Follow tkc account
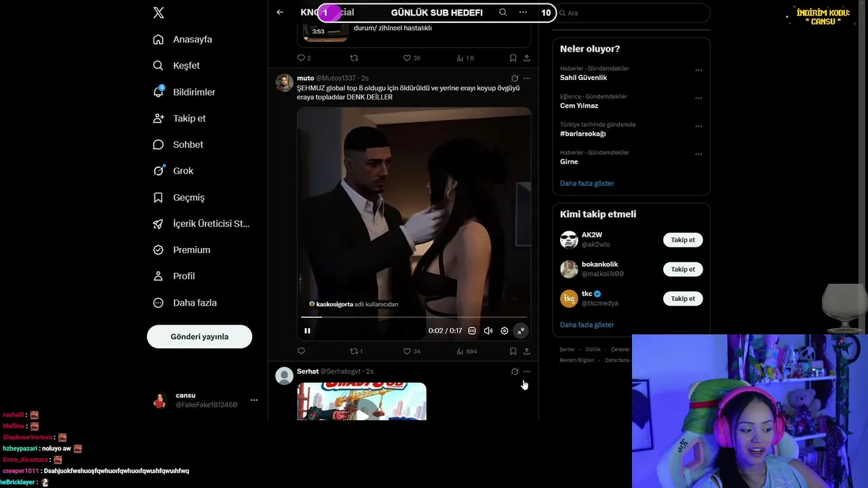Screen dimensions: 868x488 (683, 298)
